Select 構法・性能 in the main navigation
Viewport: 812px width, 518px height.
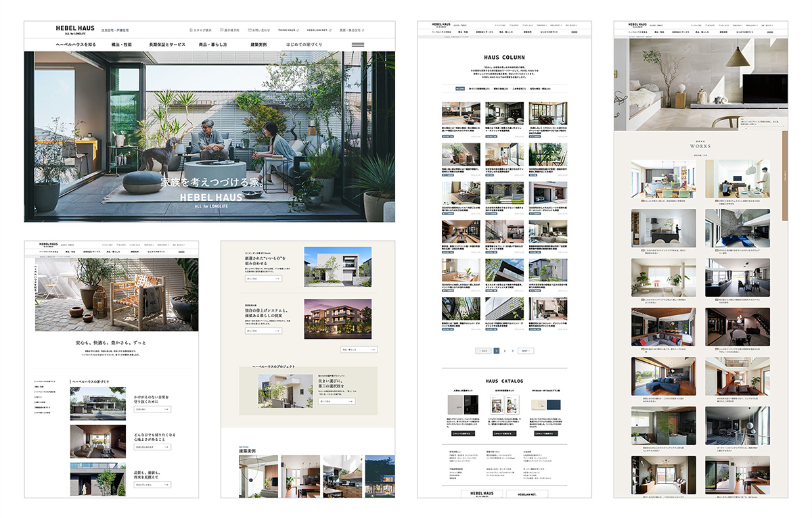[x=122, y=45]
